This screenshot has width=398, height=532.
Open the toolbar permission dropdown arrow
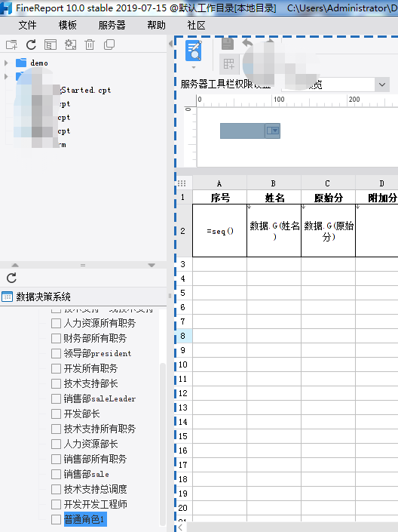click(382, 85)
